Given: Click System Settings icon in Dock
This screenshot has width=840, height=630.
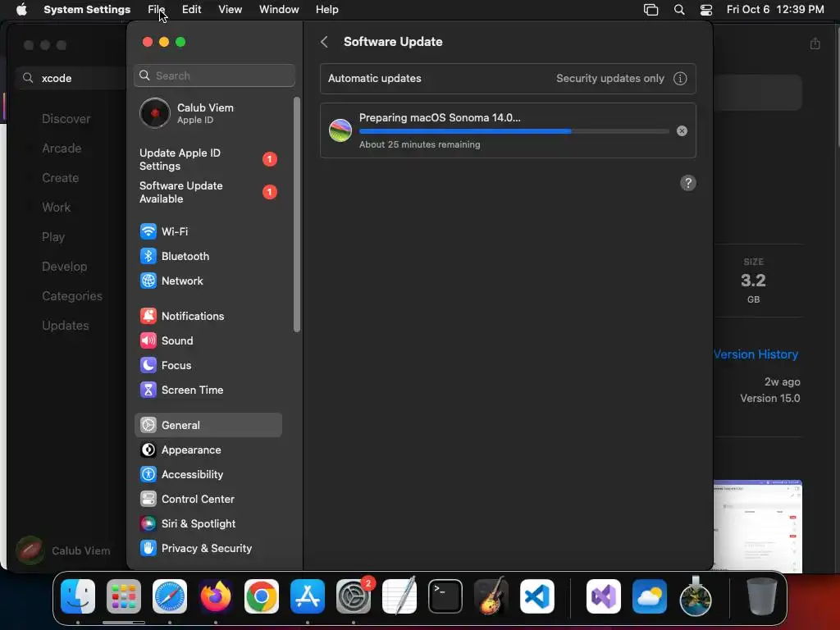Looking at the screenshot, I should tap(354, 596).
